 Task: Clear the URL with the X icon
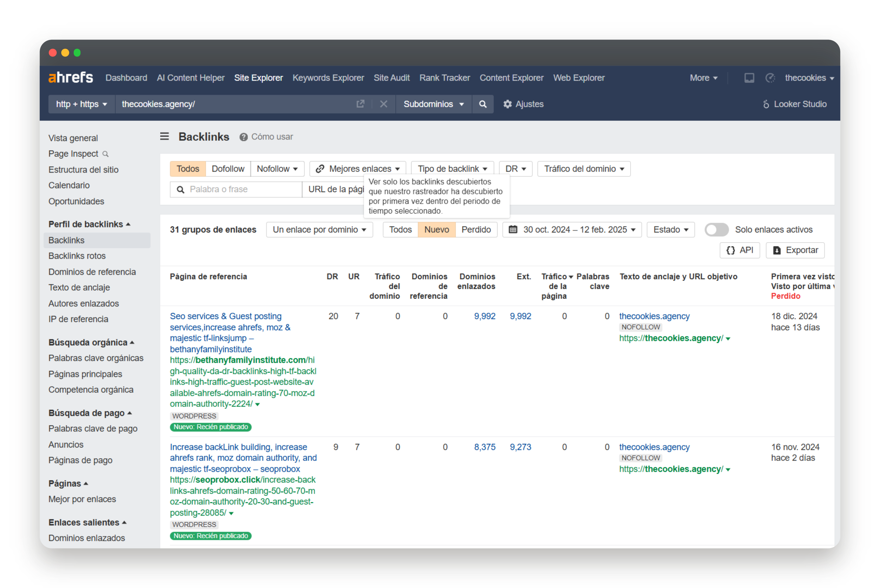click(383, 104)
